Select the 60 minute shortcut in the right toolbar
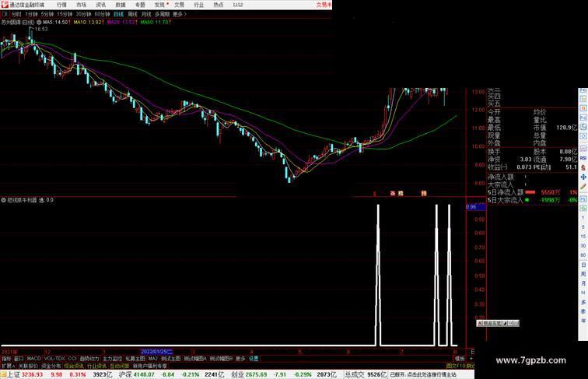The height and width of the screenshot is (379, 588). [583, 255]
